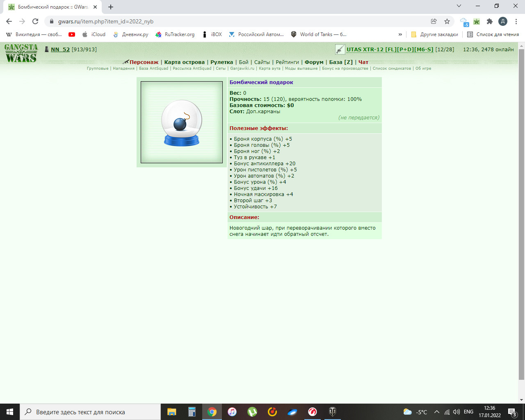Open the cloud extension with the badge
The height and width of the screenshot is (420, 525).
coord(464,22)
